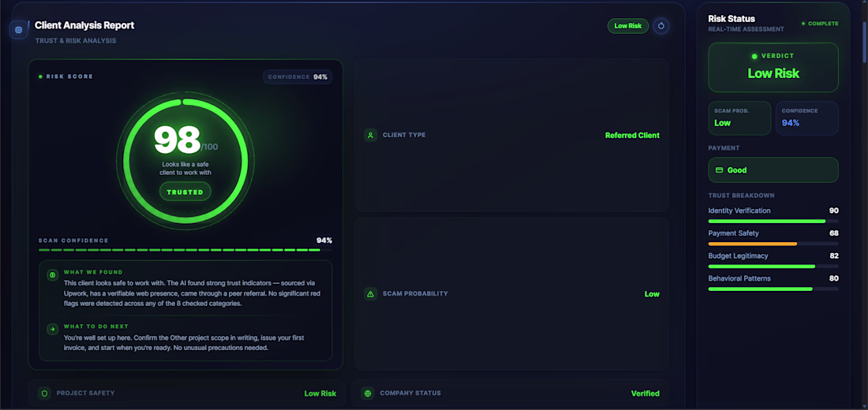The width and height of the screenshot is (868, 410).
Task: Click the refresh icon next to Low Risk badge
Action: 661,26
